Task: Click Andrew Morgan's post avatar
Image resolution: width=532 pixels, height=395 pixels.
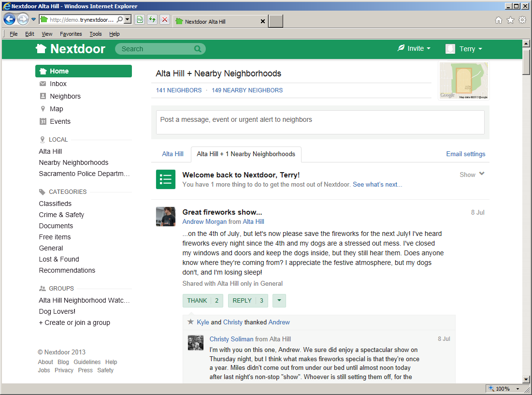Action: tap(166, 217)
